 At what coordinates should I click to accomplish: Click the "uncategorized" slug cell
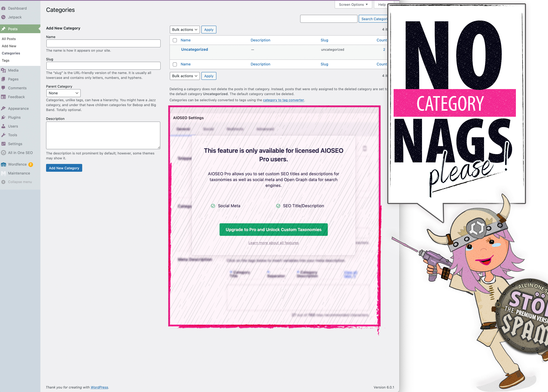(332, 50)
